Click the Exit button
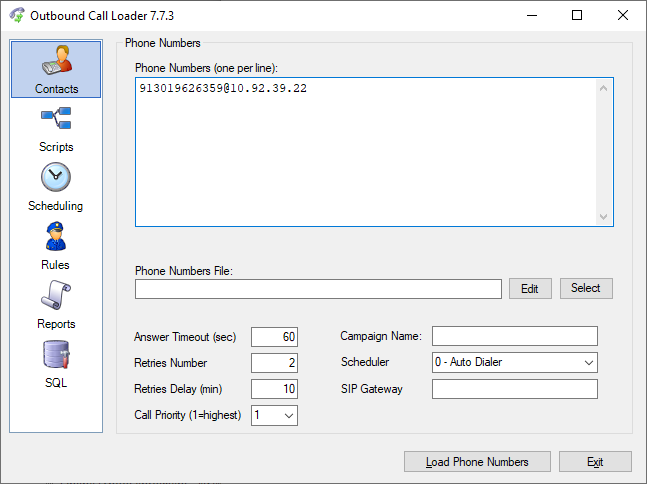Screen dimensions: 647x484 coord(595,461)
